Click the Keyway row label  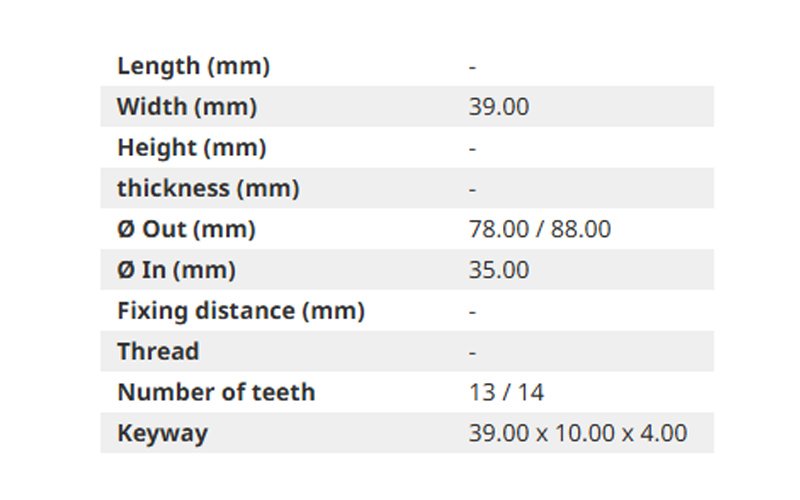click(163, 434)
